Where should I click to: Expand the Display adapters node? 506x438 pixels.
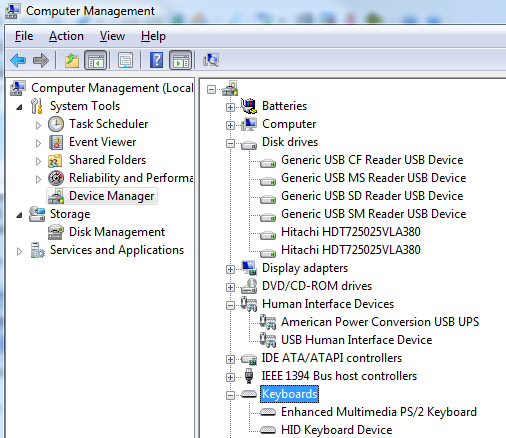click(x=230, y=269)
